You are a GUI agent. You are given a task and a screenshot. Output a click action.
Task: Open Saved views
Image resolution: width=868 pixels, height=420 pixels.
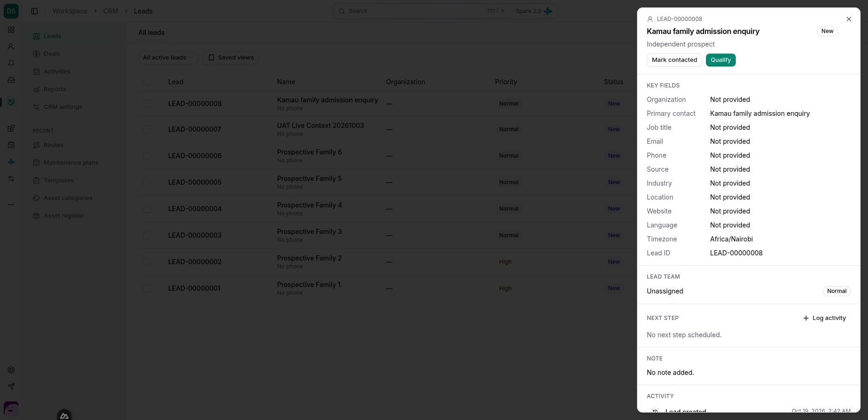(x=231, y=58)
